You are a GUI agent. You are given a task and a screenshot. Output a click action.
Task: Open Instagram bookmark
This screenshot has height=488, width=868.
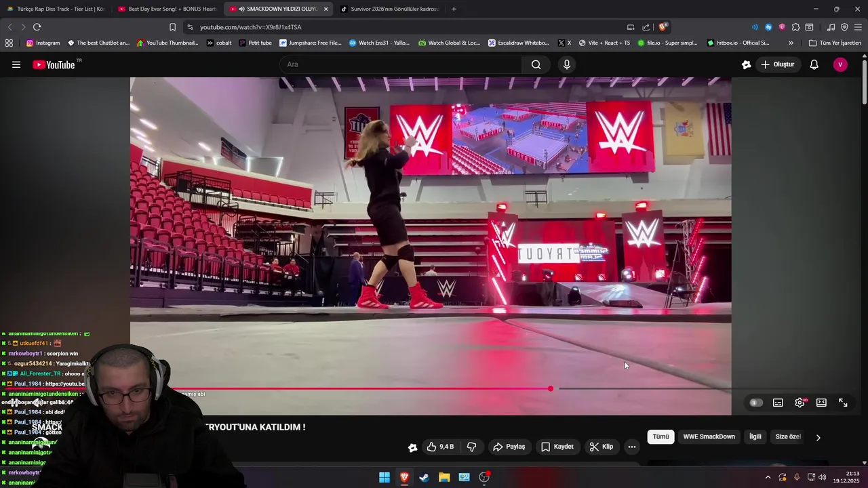click(43, 43)
